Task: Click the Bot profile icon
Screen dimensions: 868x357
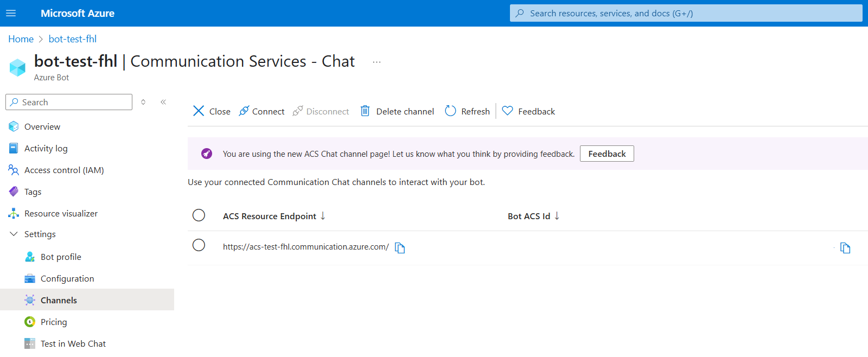Action: click(x=30, y=257)
